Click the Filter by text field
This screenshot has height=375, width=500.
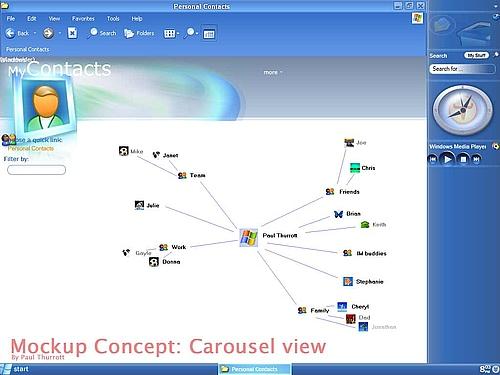click(x=36, y=170)
